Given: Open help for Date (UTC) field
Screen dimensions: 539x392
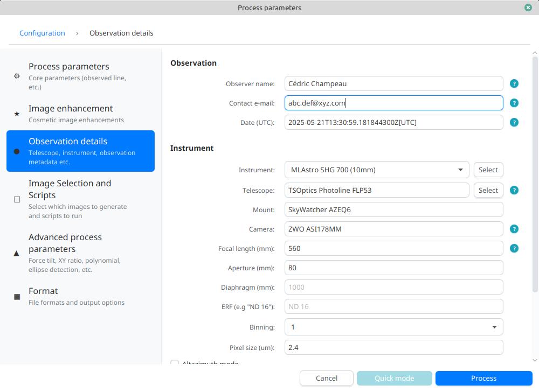Looking at the screenshot, I should 514,122.
